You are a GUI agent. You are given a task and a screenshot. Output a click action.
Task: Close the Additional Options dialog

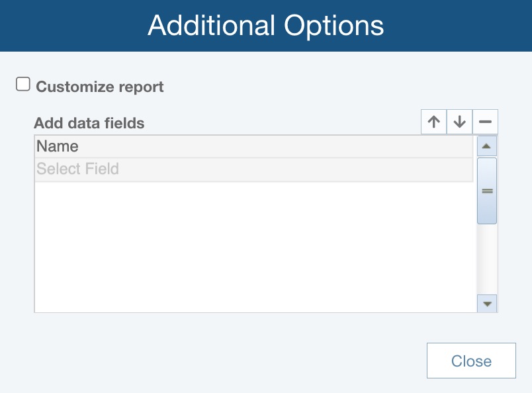pyautogui.click(x=470, y=361)
